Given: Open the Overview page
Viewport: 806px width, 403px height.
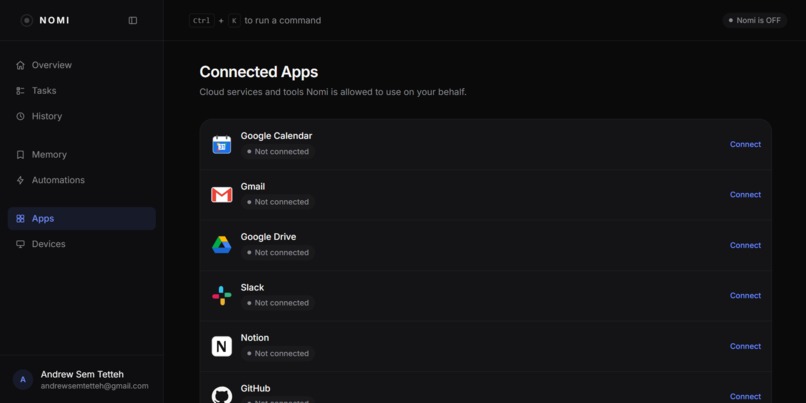Looking at the screenshot, I should pos(82,65).
